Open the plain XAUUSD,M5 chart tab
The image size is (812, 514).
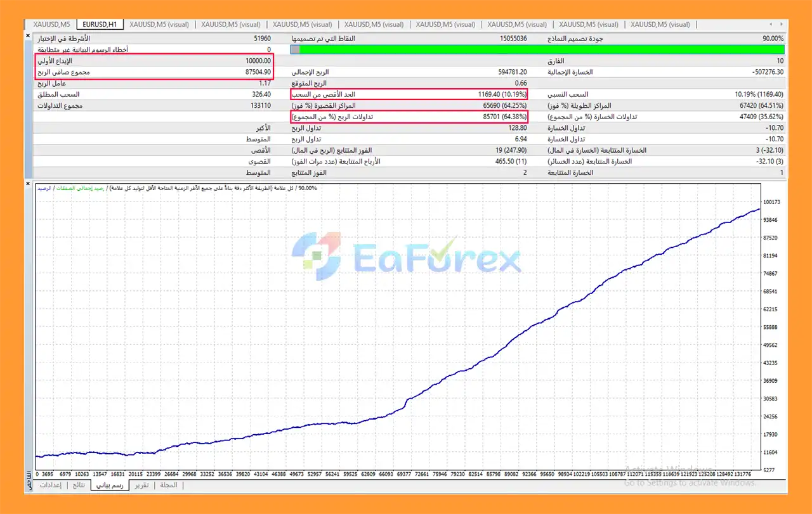[x=51, y=25]
